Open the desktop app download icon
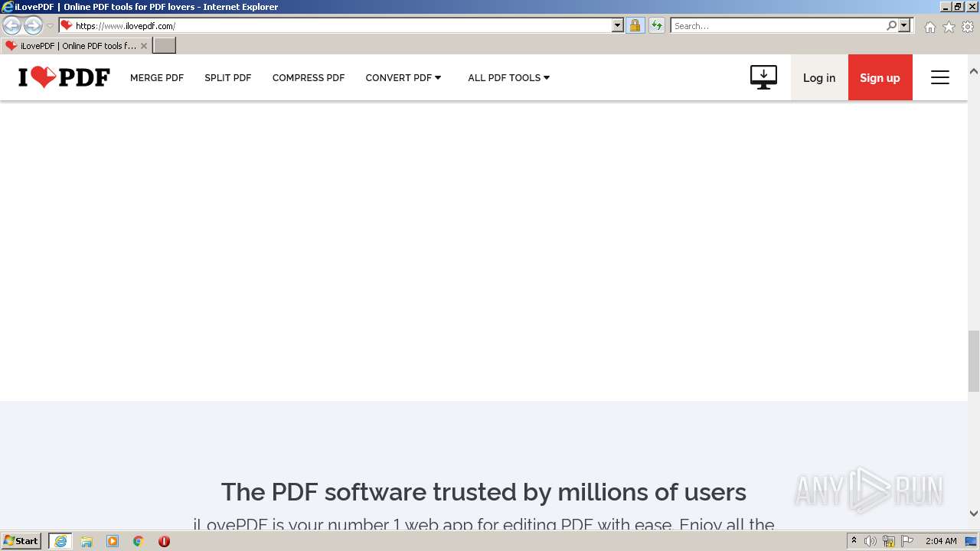The image size is (980, 551). (763, 77)
